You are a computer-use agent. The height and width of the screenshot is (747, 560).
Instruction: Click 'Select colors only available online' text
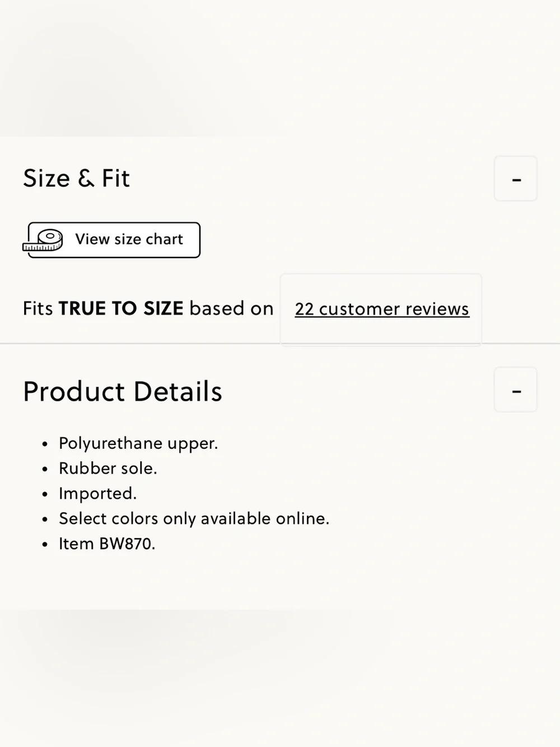coord(194,518)
